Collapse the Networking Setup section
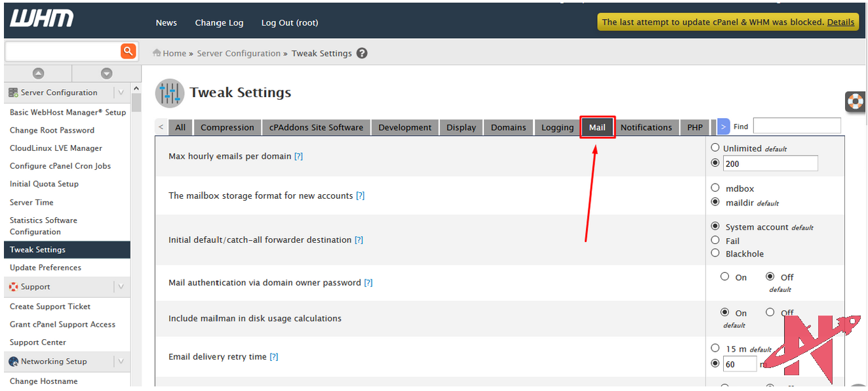 click(x=121, y=361)
